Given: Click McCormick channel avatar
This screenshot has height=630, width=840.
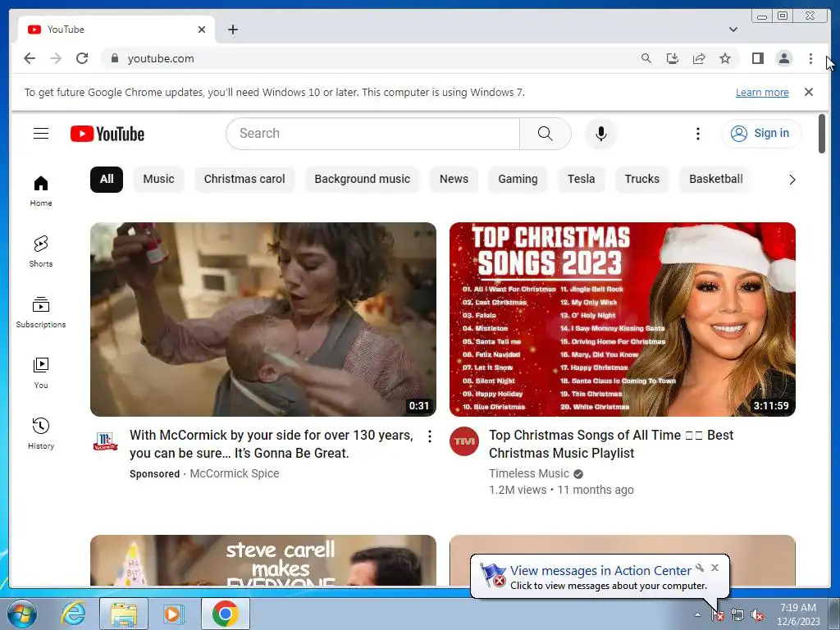Looking at the screenshot, I should coord(106,441).
